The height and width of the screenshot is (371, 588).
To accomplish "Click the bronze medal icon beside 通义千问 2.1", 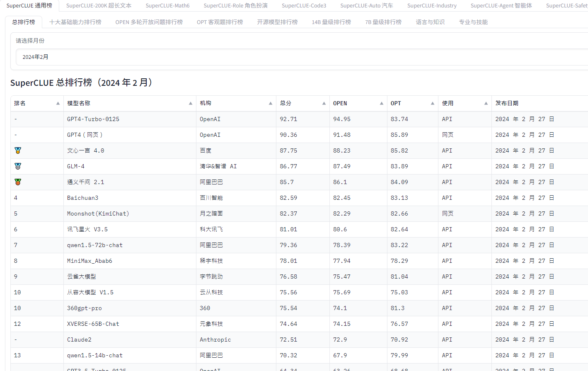I will pyautogui.click(x=18, y=182).
